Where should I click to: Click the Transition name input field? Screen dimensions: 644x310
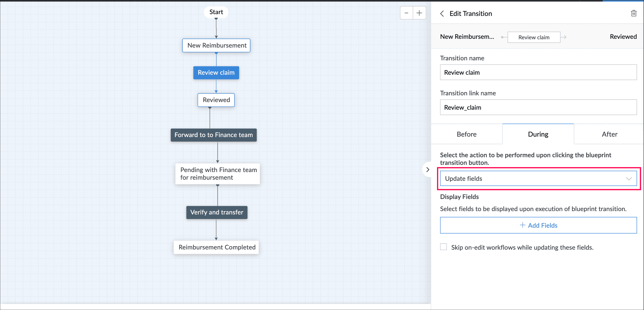coord(538,72)
